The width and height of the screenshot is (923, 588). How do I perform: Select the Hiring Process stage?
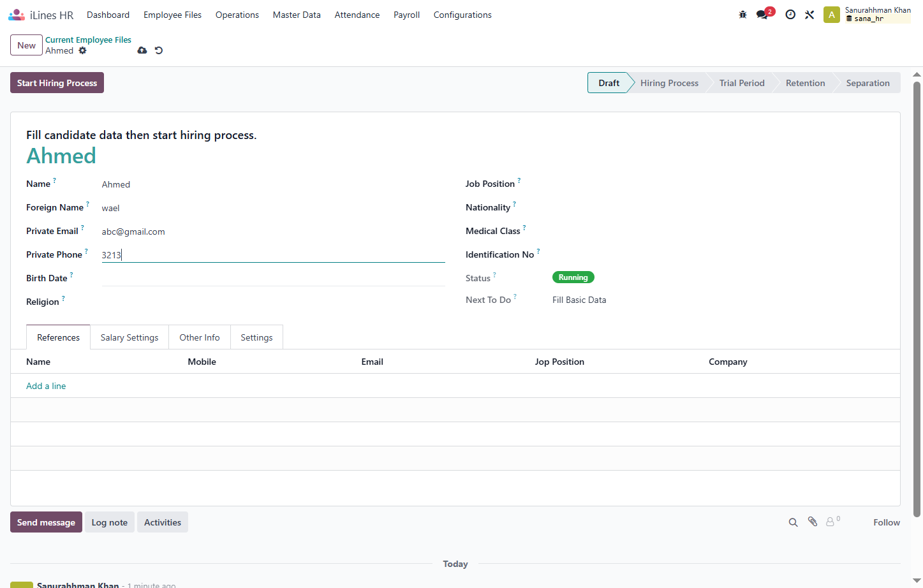click(x=669, y=83)
